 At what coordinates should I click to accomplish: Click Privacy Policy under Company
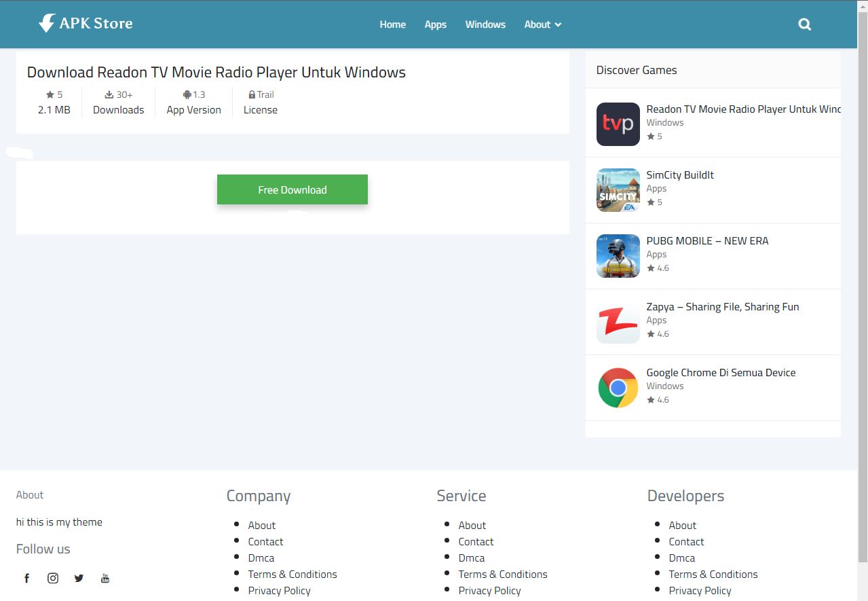280,591
